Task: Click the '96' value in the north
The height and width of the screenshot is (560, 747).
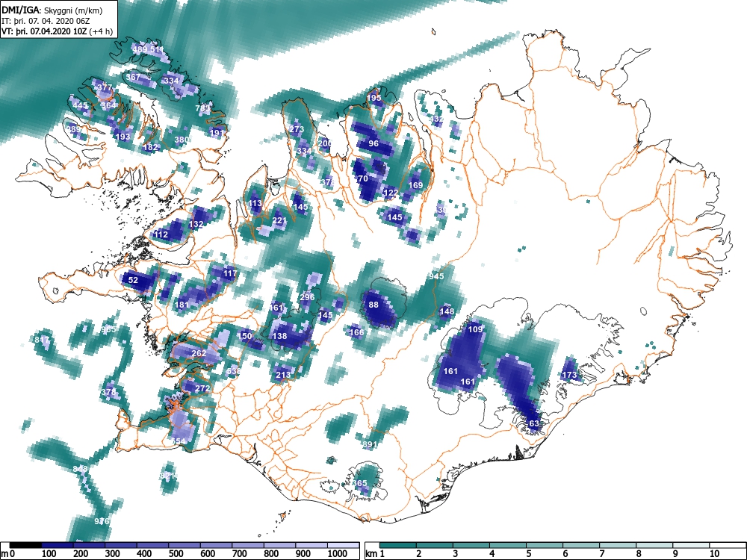Action: pyautogui.click(x=374, y=143)
